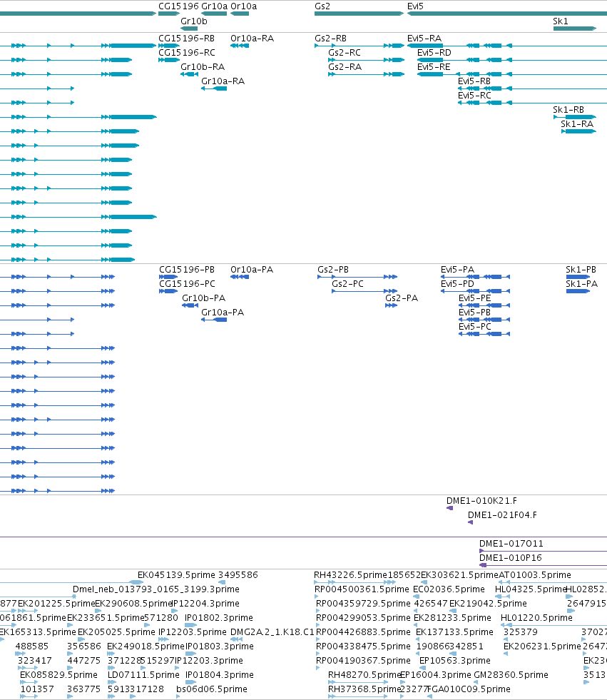Screen dimensions: 607x700
Task: Click the Dmel_neb_013793_0165_3199.3prime label
Action: [156, 589]
